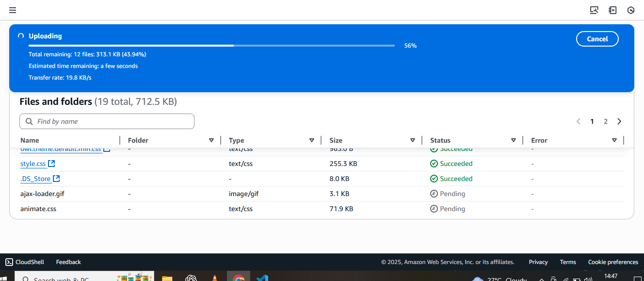Open the style.css file link
This screenshot has width=644, height=281.
(x=33, y=164)
